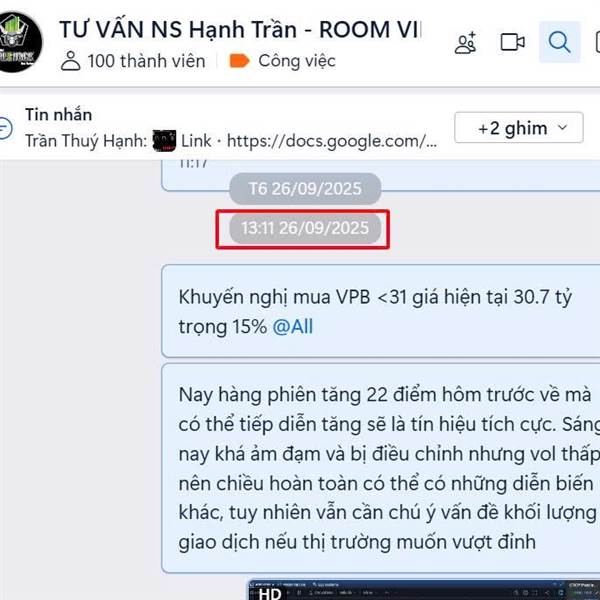Open the pinned docs.google.com link
This screenshot has height=600, width=600.
coord(332,141)
